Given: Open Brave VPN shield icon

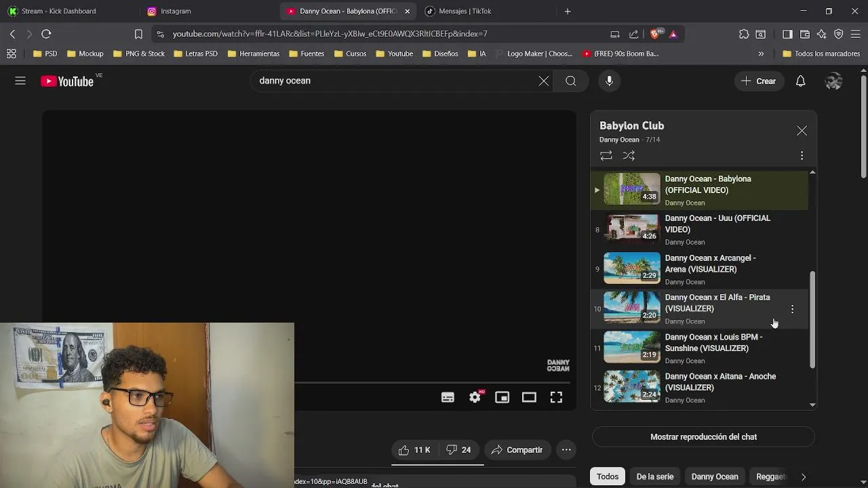Looking at the screenshot, I should (x=839, y=34).
